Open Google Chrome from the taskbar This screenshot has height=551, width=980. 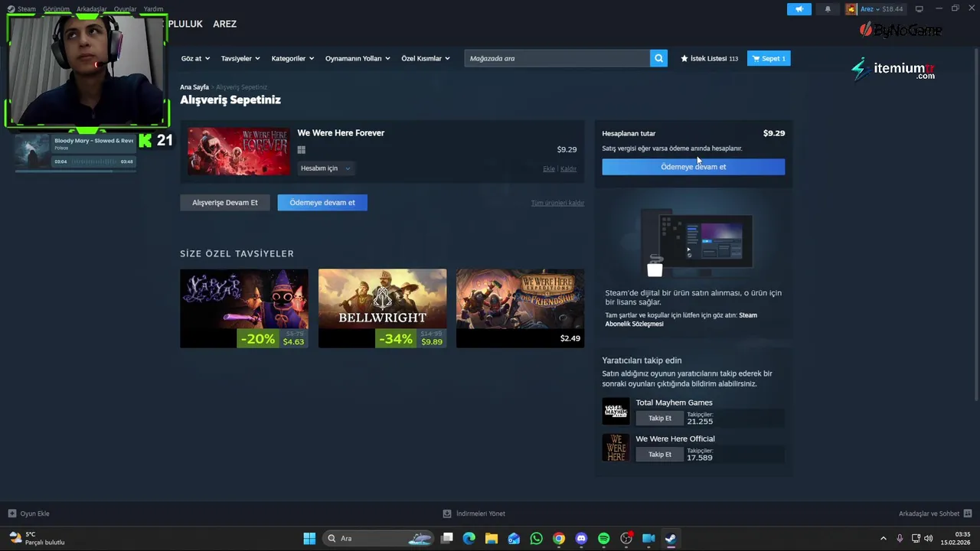[x=559, y=538]
